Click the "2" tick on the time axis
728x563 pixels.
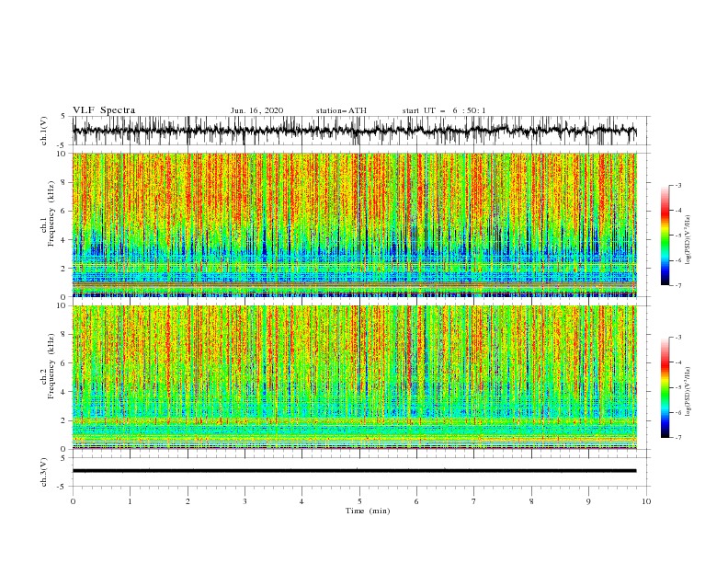click(x=188, y=501)
